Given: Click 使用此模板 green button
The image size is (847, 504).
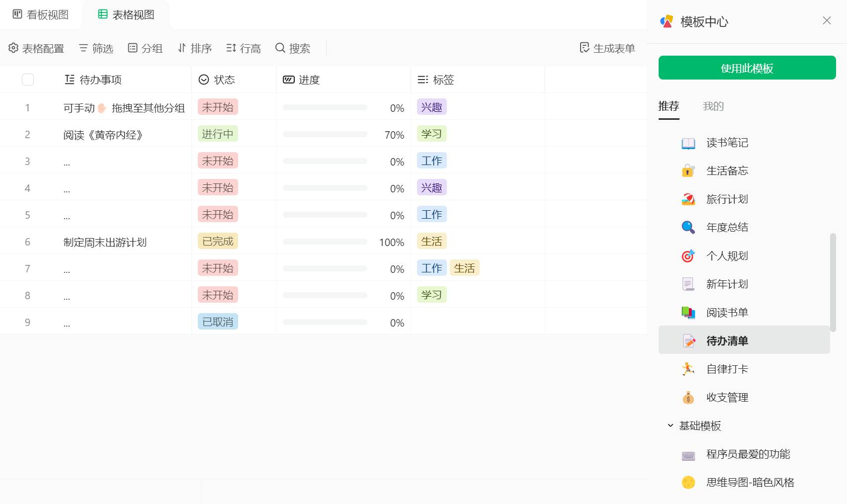Looking at the screenshot, I should point(747,68).
